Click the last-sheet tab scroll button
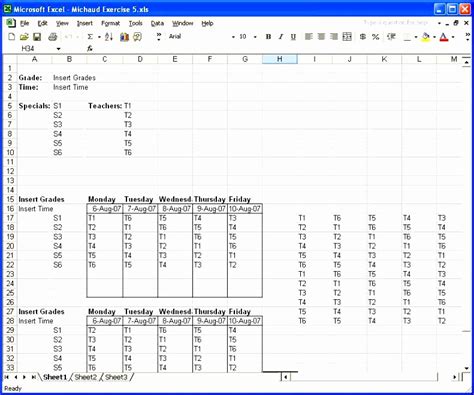The image size is (474, 395). 33,377
